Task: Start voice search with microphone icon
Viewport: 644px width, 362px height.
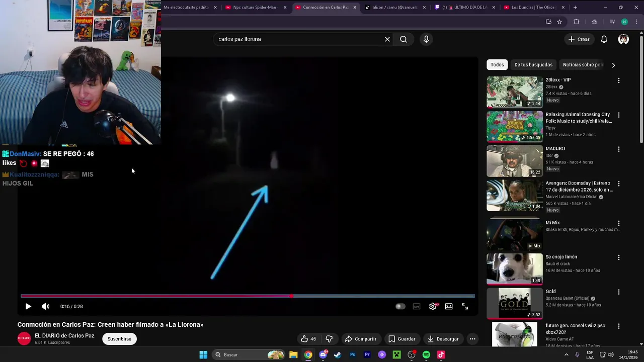Action: coord(426,39)
